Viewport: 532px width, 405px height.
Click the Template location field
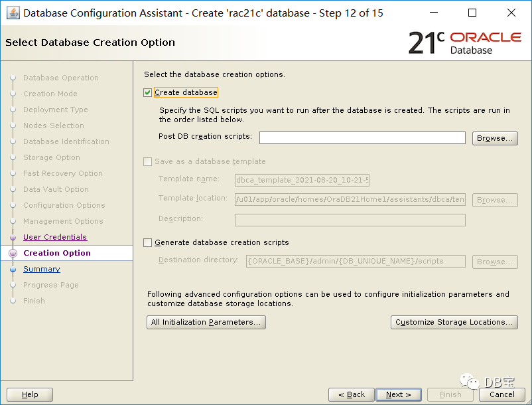click(350, 199)
